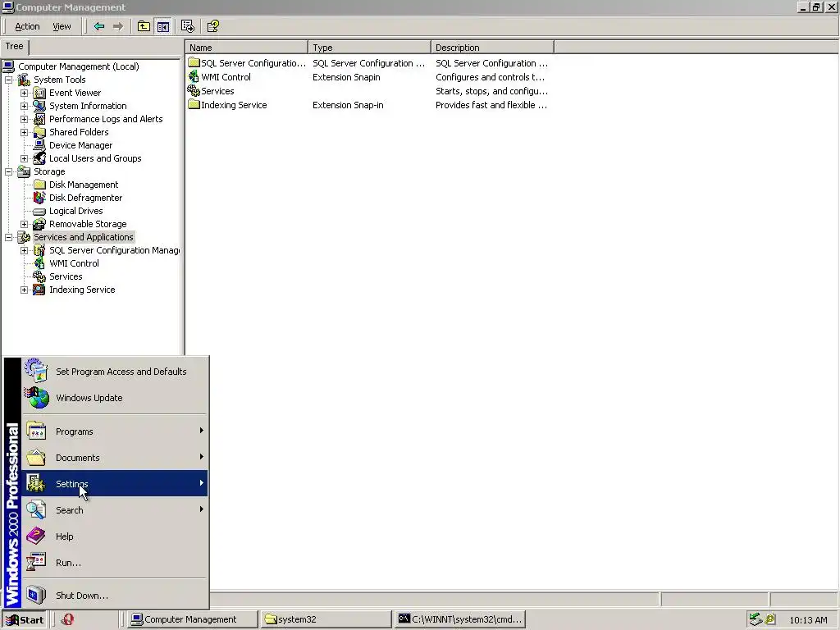Expand the Removable Storage node
This screenshot has width=840, height=630.
[x=24, y=224]
